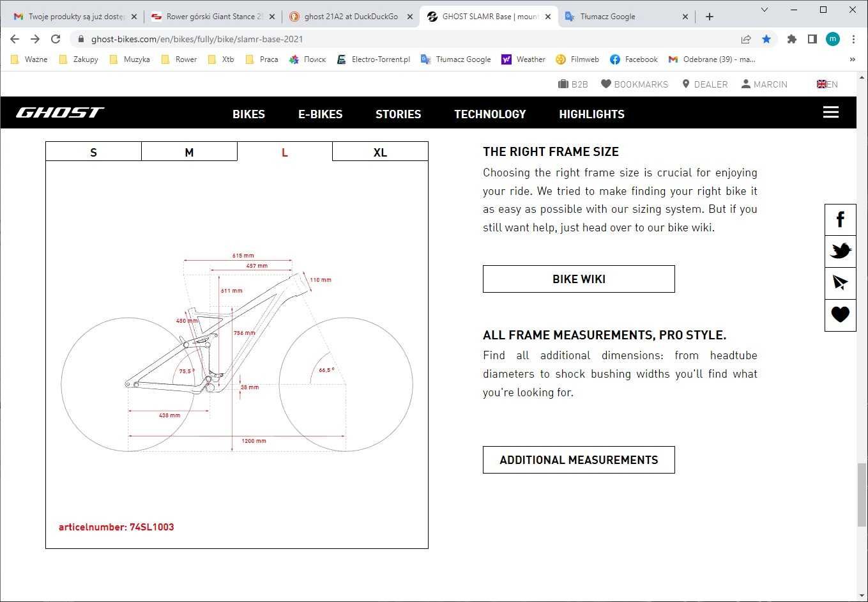Close the DuckDuckGo ghost 21A2 tab
This screenshot has height=602, width=868.
pyautogui.click(x=410, y=17)
